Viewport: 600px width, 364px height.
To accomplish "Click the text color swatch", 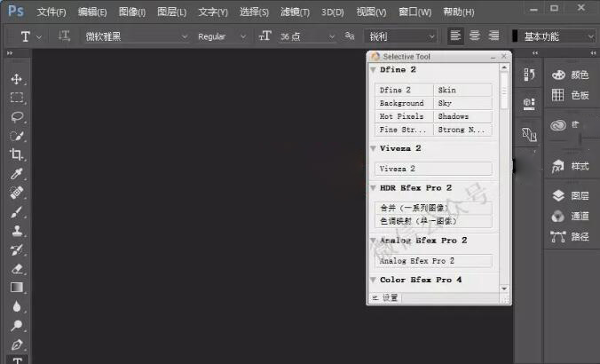I will tap(515, 36).
